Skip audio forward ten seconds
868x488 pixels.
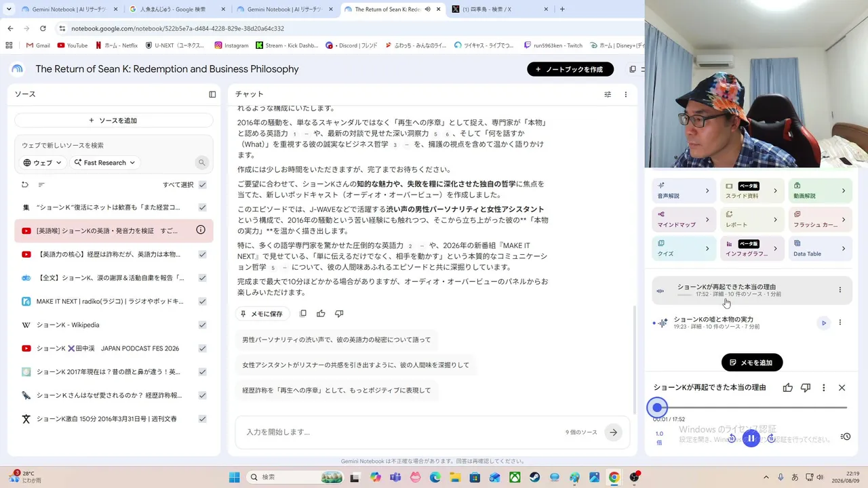(x=771, y=439)
